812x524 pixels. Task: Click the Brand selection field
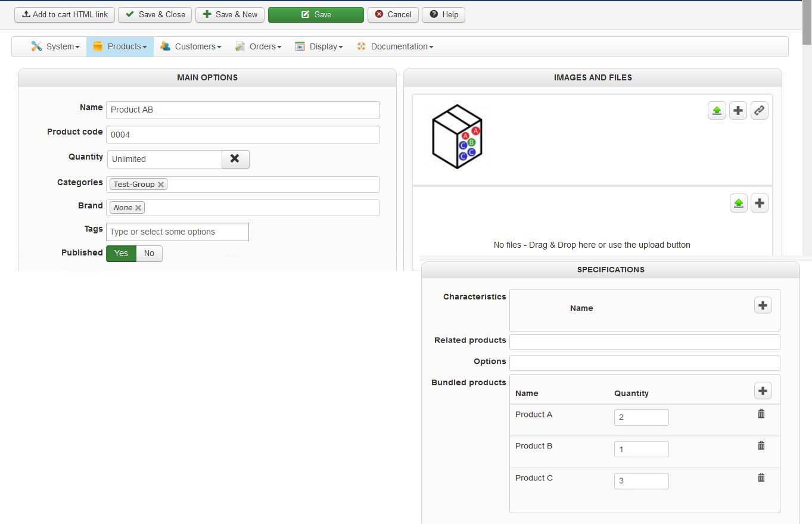[242, 208]
